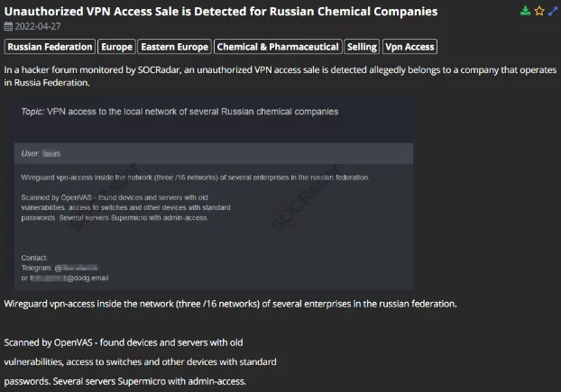This screenshot has width=561, height=392.
Task: Click the green download icon
Action: point(525,11)
